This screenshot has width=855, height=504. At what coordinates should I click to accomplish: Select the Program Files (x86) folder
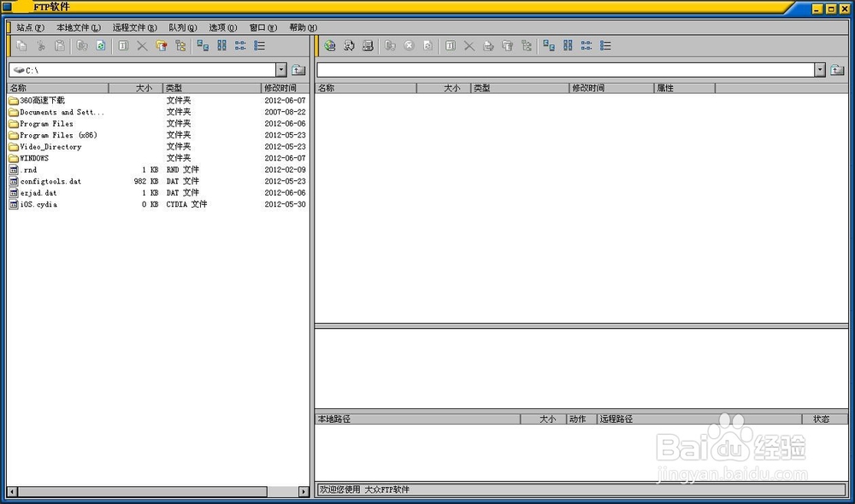tap(53, 135)
